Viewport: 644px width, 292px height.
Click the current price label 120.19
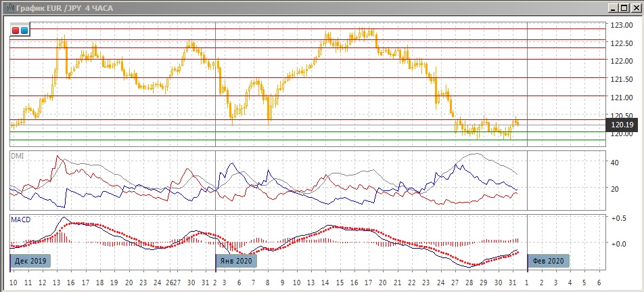(622, 125)
